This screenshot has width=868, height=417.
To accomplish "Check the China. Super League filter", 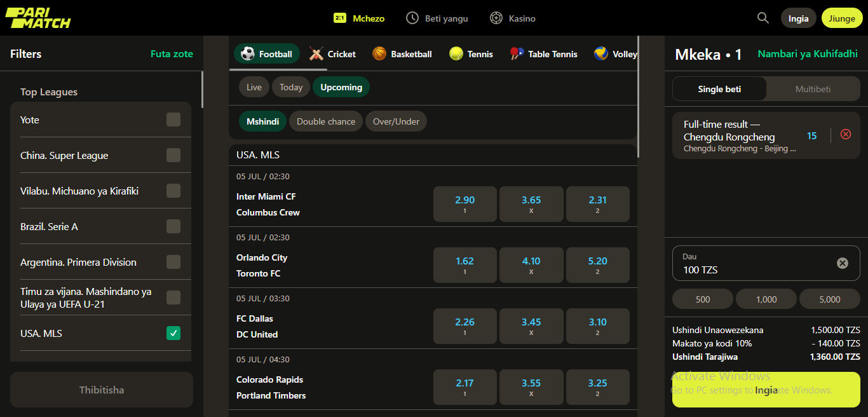I will tap(173, 155).
